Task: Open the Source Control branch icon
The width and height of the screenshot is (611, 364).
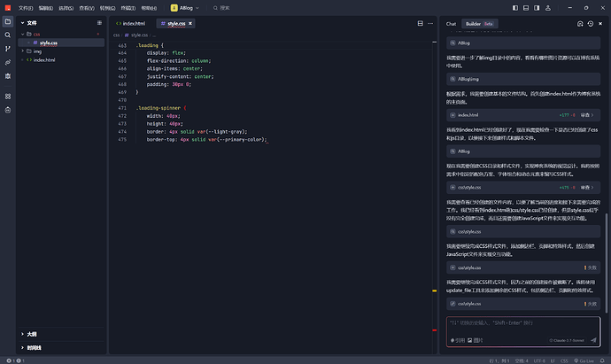Action: (x=8, y=49)
